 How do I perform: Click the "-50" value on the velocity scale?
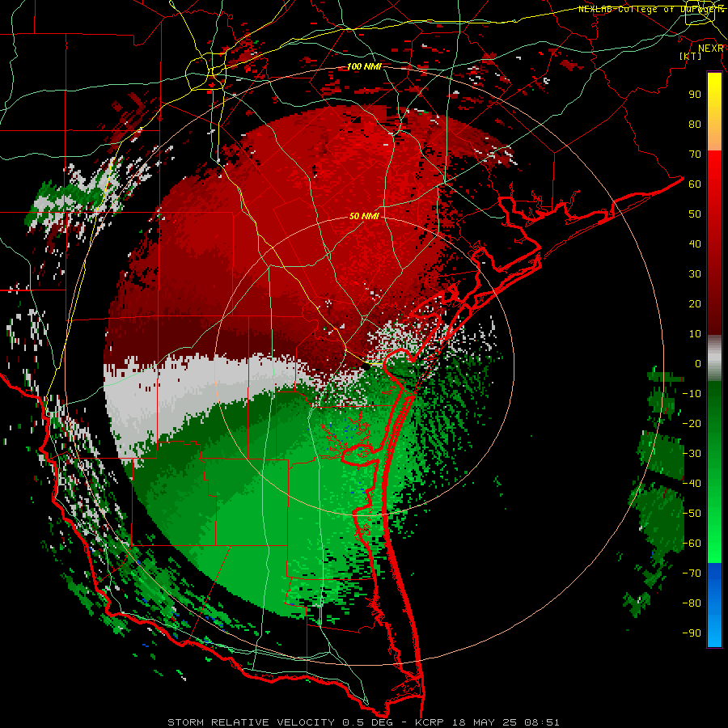click(x=692, y=514)
